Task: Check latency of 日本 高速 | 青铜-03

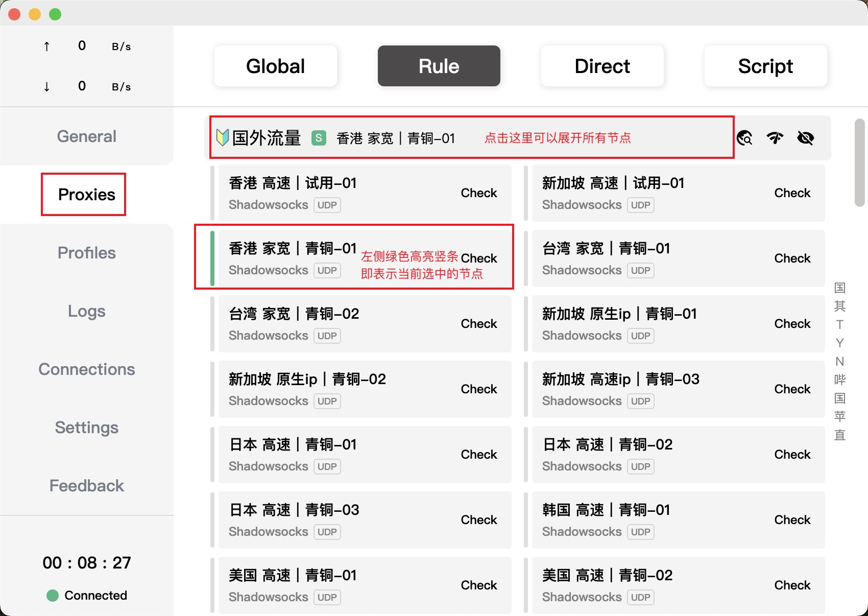Action: tap(479, 520)
